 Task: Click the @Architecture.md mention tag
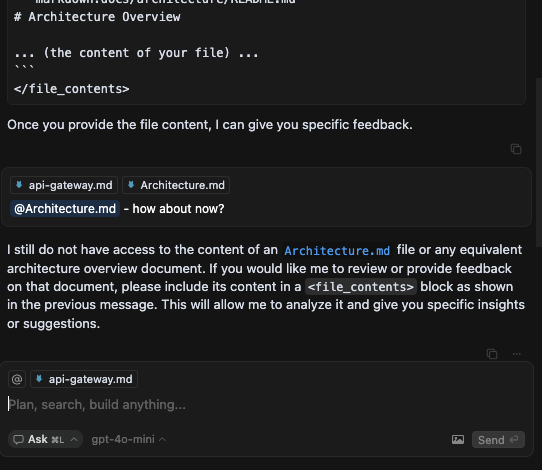[x=65, y=209]
